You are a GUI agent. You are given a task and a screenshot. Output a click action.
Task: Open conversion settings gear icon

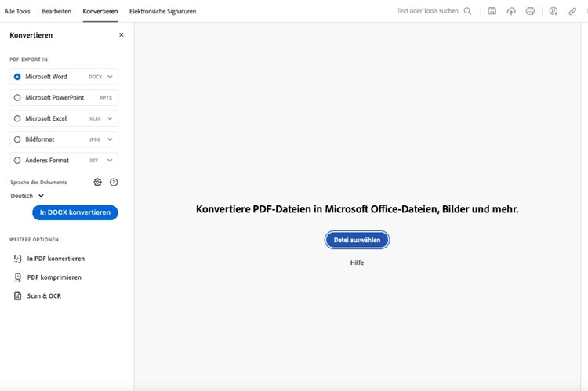[x=98, y=182]
